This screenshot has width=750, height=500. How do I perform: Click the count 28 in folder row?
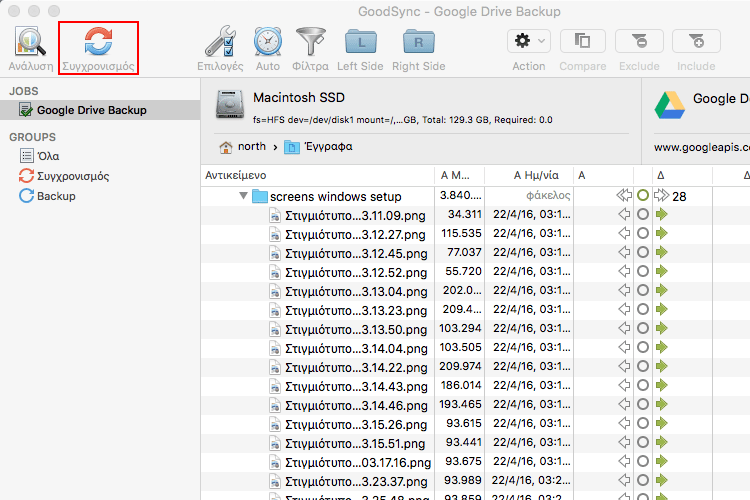click(x=679, y=197)
